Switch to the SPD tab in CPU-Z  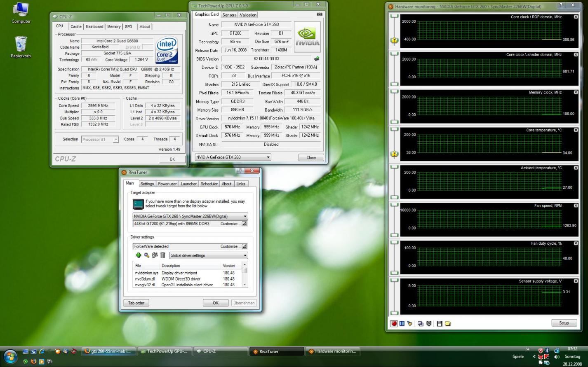click(x=129, y=27)
